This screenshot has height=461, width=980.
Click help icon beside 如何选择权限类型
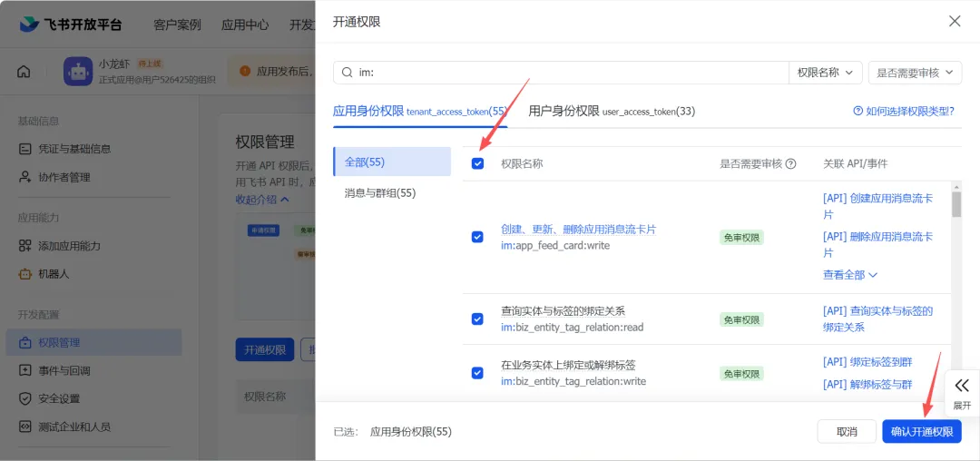tap(857, 112)
